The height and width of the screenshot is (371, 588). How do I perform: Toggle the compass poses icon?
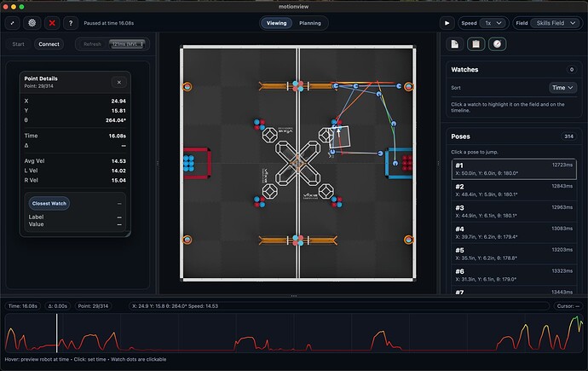click(x=498, y=44)
